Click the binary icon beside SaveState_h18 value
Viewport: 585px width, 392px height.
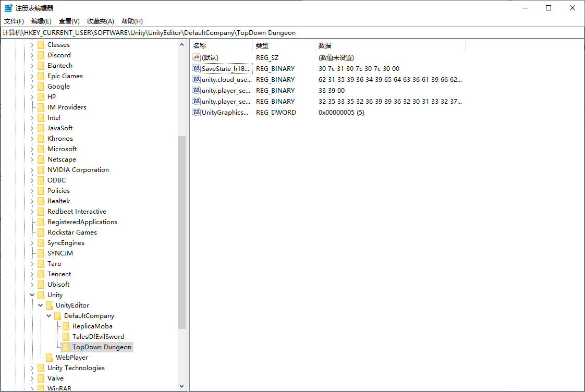coord(197,69)
